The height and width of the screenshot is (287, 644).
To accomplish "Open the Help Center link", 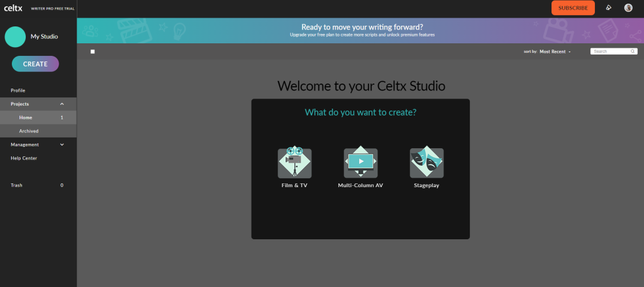I will coord(24,158).
